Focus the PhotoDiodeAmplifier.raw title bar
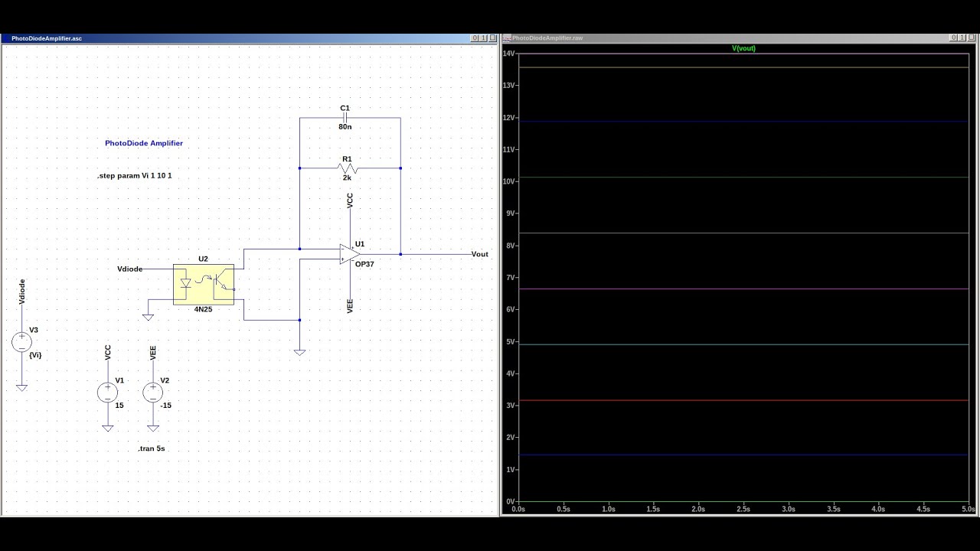Viewport: 980px width, 551px height. point(739,37)
